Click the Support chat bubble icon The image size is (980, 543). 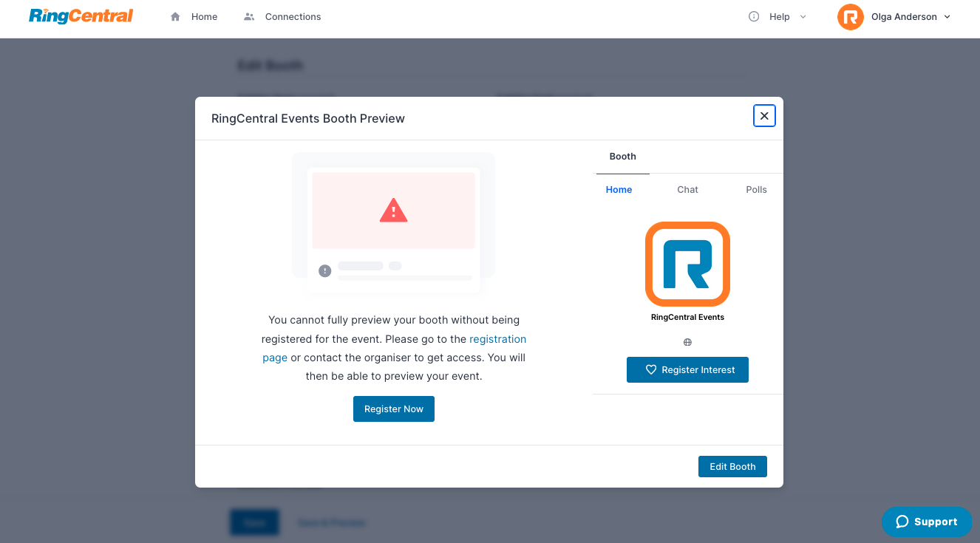click(x=902, y=522)
